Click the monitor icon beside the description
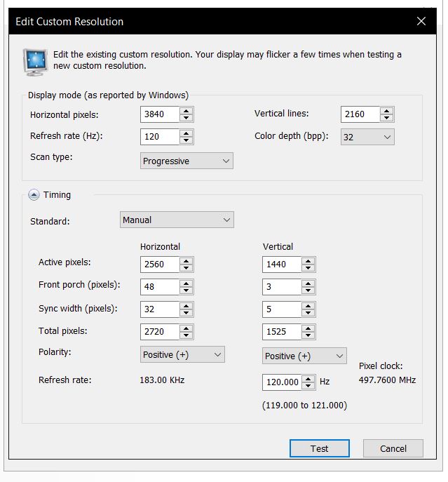The width and height of the screenshot is (448, 482). coord(35,62)
